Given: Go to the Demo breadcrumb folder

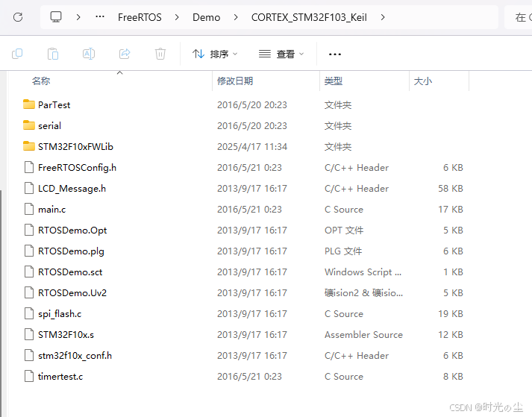Looking at the screenshot, I should [x=206, y=17].
